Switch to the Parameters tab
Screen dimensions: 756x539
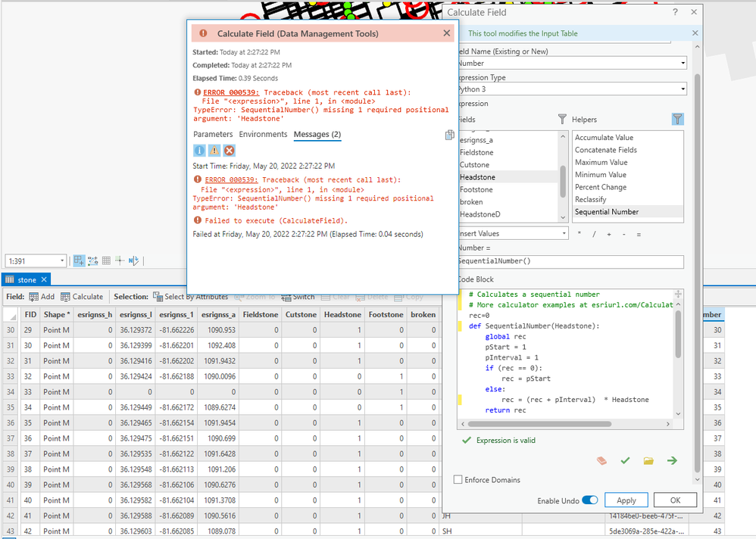point(213,134)
